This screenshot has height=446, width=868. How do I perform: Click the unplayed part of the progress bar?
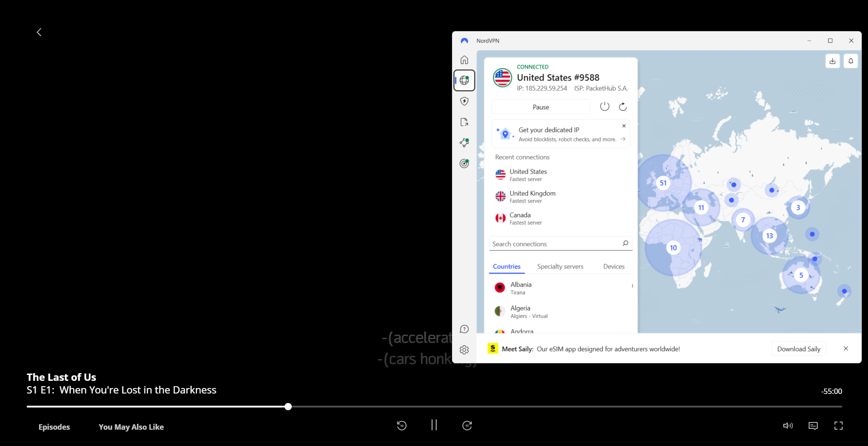tap(566, 407)
